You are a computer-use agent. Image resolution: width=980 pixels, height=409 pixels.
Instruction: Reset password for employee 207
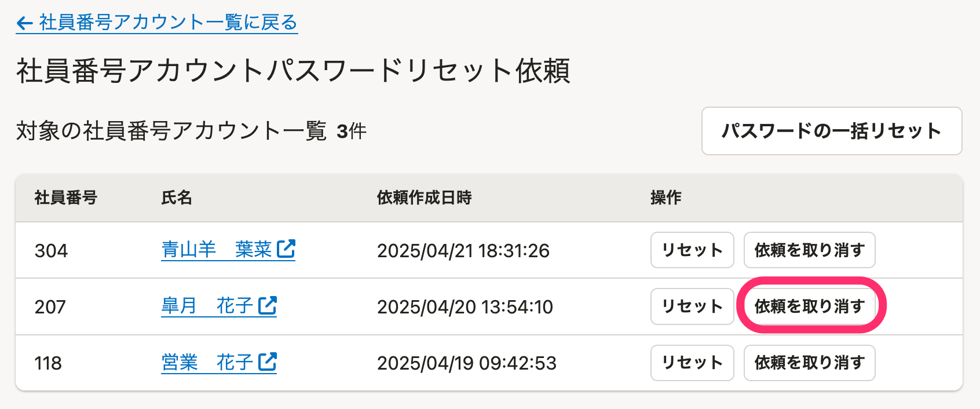tap(692, 306)
